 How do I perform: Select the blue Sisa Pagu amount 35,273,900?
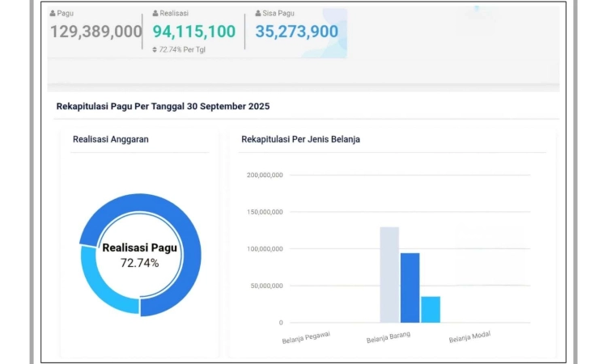[297, 32]
